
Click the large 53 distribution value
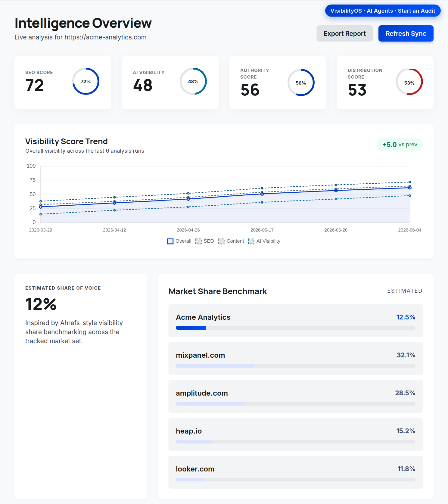[x=357, y=90]
